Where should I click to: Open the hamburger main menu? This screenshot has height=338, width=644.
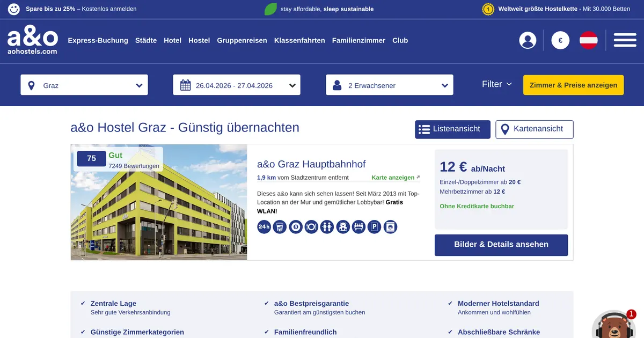(625, 40)
